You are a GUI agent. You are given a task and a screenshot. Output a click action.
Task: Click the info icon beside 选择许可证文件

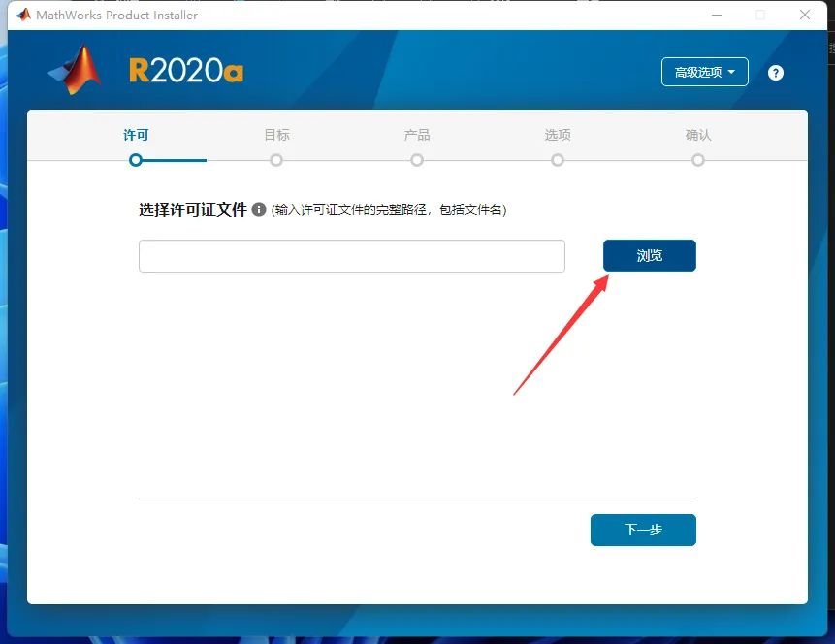point(259,209)
